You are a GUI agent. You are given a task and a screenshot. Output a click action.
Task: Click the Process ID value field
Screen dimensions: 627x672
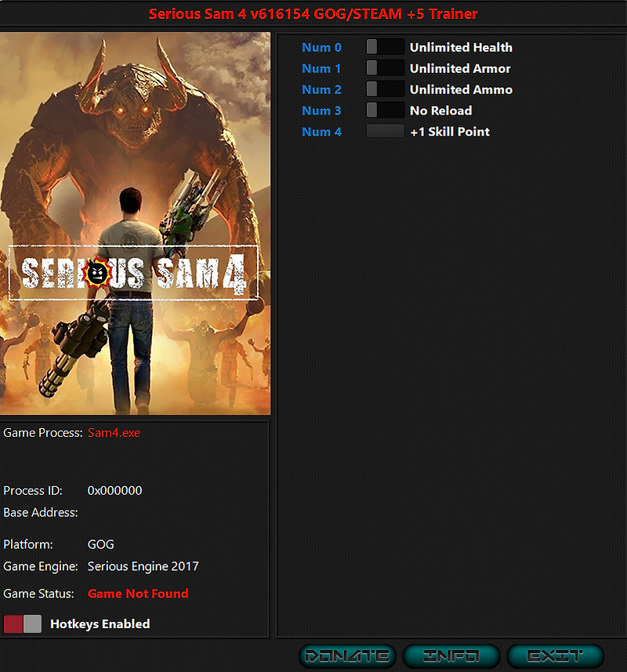point(116,490)
